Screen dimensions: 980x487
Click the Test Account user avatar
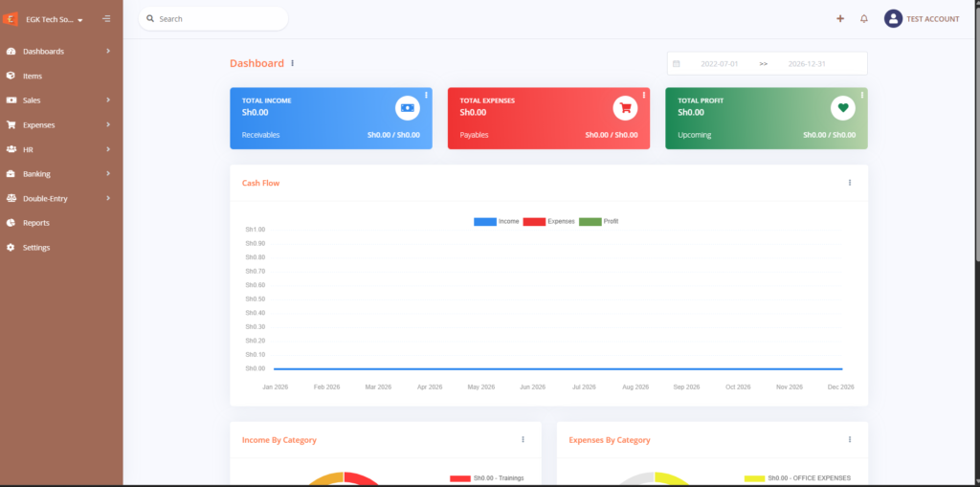click(x=893, y=18)
